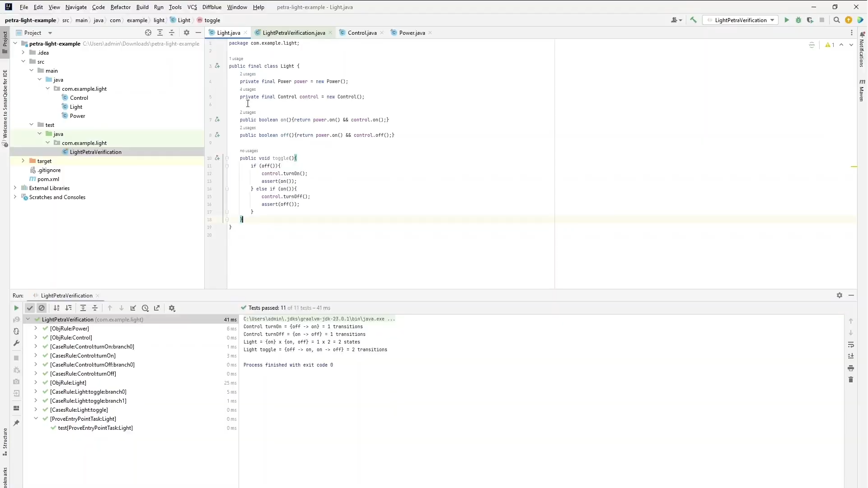Switch to Control.java editor tab
Viewport: 868px width, 488px height.
[361, 33]
